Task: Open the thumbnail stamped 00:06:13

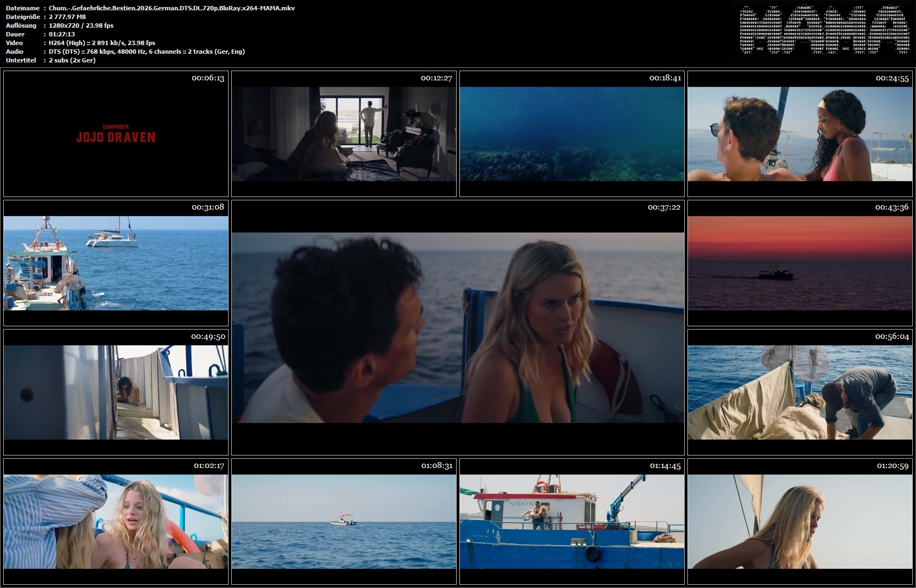Action: [x=116, y=134]
